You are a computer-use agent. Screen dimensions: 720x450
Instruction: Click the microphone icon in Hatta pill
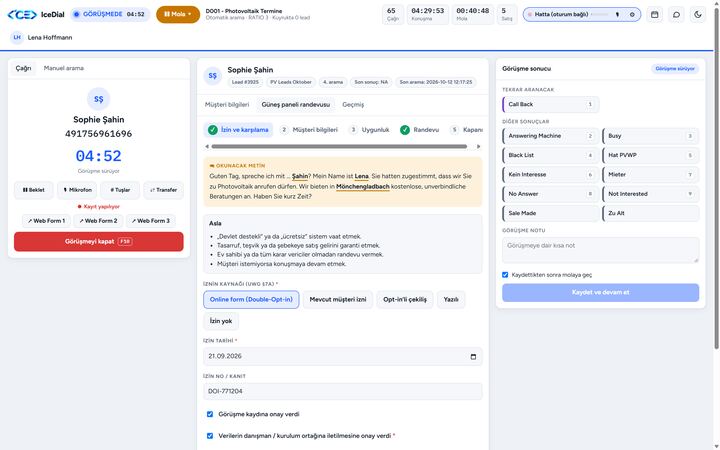(x=617, y=15)
